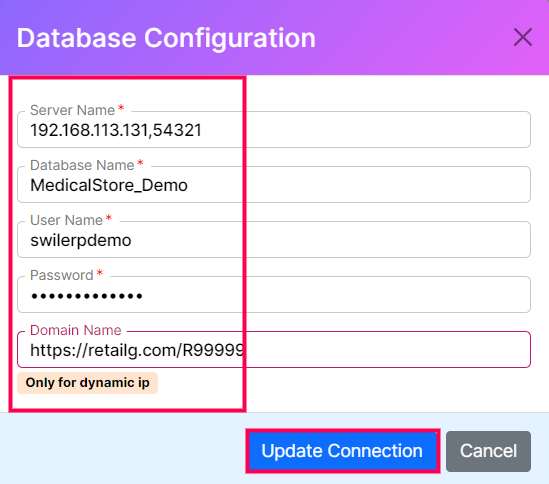The height and width of the screenshot is (484, 549).
Task: Click inside the Domain Name field
Action: (x=274, y=350)
